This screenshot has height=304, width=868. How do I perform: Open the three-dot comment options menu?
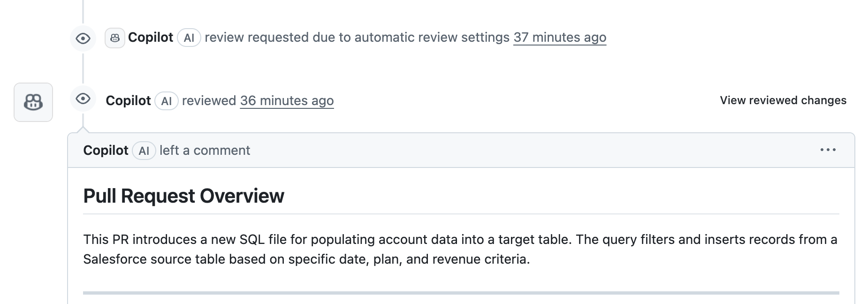pos(828,150)
